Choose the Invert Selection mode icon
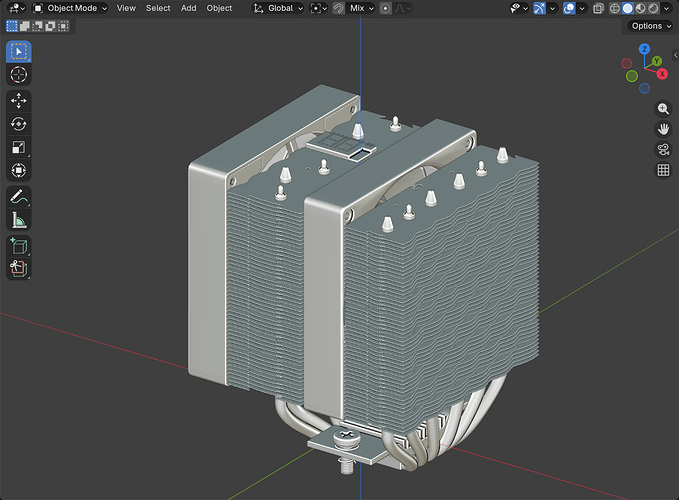The image size is (679, 500). tap(50, 26)
